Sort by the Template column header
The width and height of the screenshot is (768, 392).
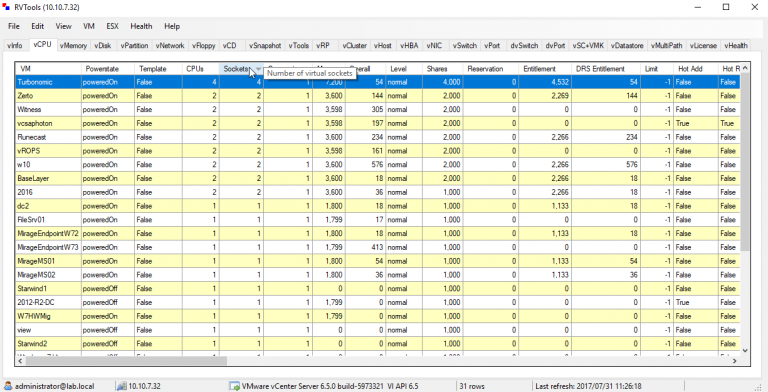tap(159, 69)
